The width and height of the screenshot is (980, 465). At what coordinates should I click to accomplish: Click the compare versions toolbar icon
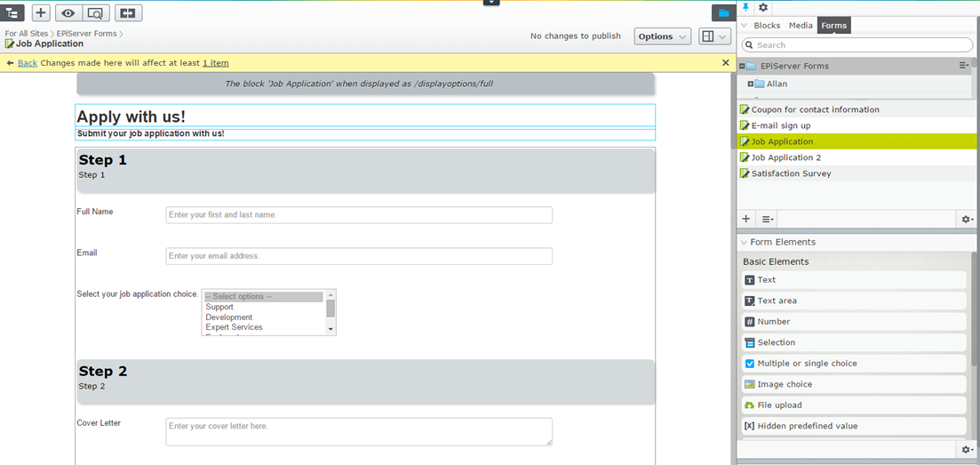click(x=128, y=12)
